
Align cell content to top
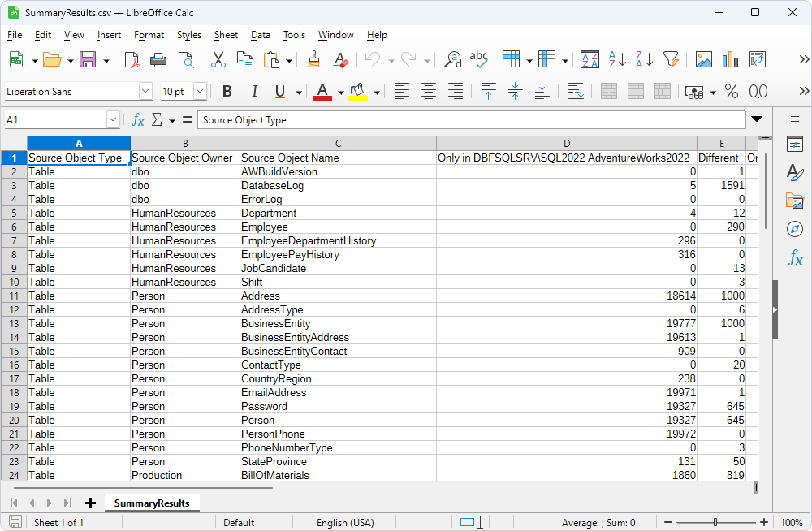488,92
